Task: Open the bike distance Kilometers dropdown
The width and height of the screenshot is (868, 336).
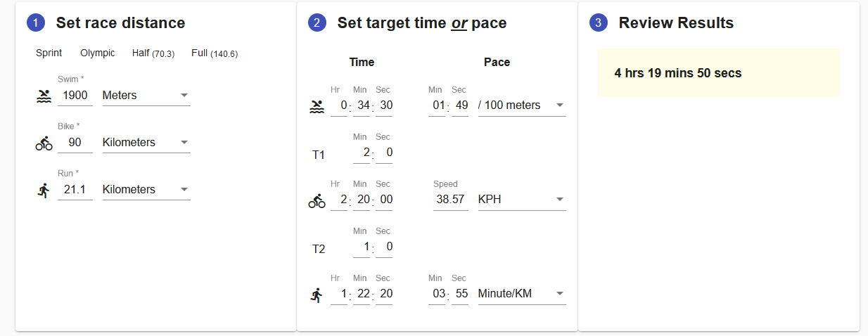Action: (146, 143)
